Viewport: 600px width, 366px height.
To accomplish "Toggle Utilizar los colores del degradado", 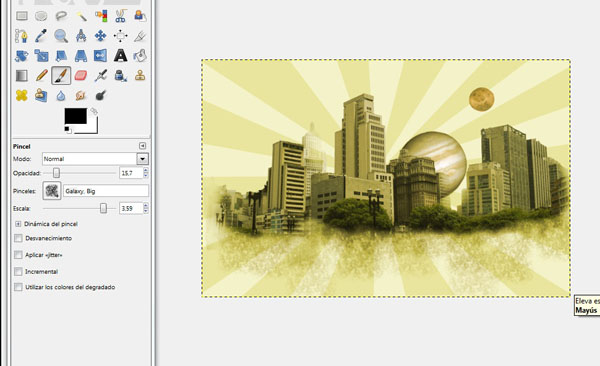I will coord(18,287).
